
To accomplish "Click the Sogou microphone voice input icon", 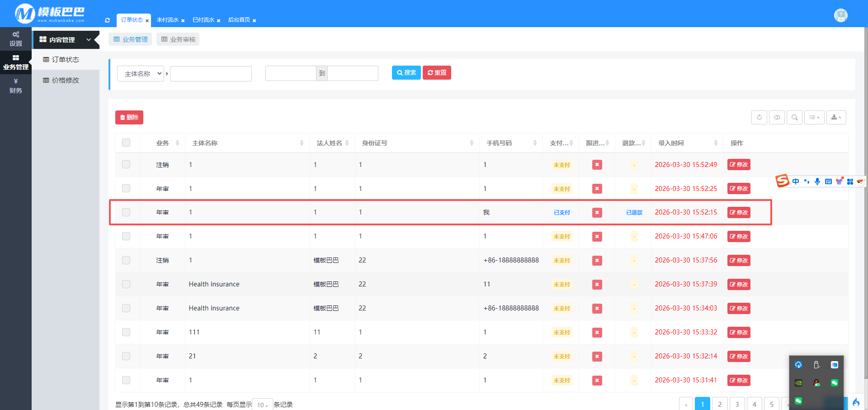I will point(817,181).
